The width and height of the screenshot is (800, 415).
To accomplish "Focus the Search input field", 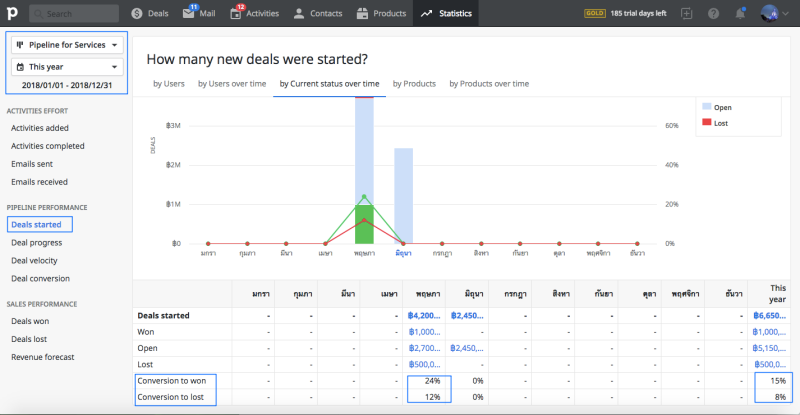I will pyautogui.click(x=74, y=13).
